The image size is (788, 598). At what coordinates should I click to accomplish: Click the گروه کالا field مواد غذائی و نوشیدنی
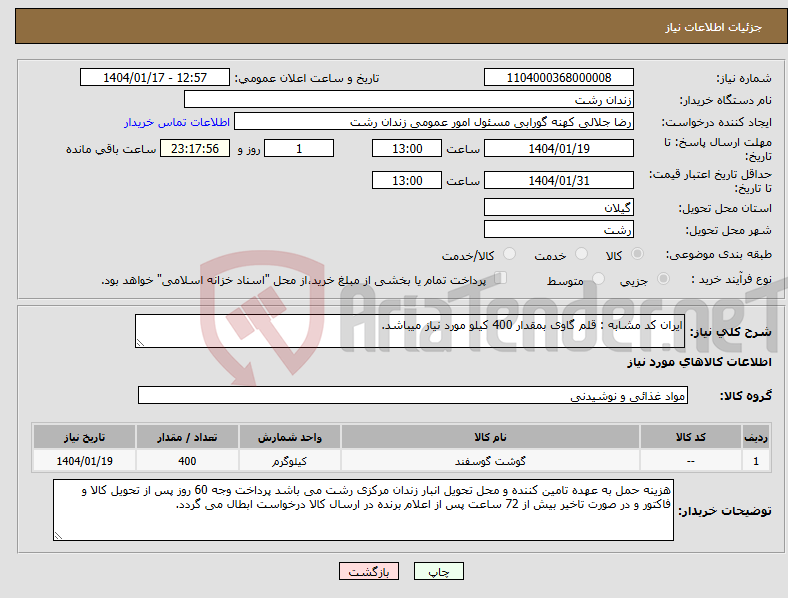tap(413, 395)
